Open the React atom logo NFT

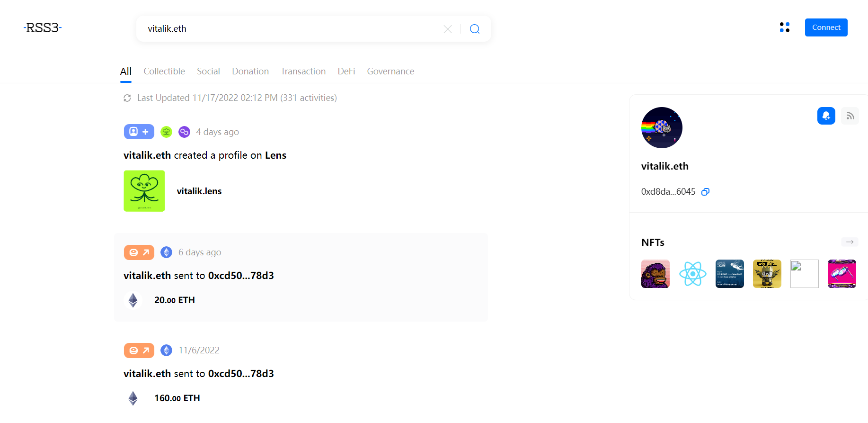[692, 274]
